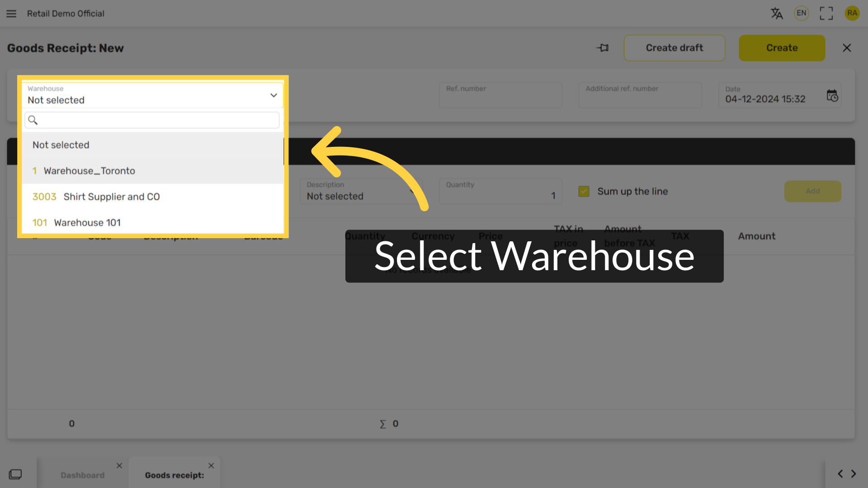Switch to the Dashboard tab
The height and width of the screenshot is (488, 868).
pos(82,475)
